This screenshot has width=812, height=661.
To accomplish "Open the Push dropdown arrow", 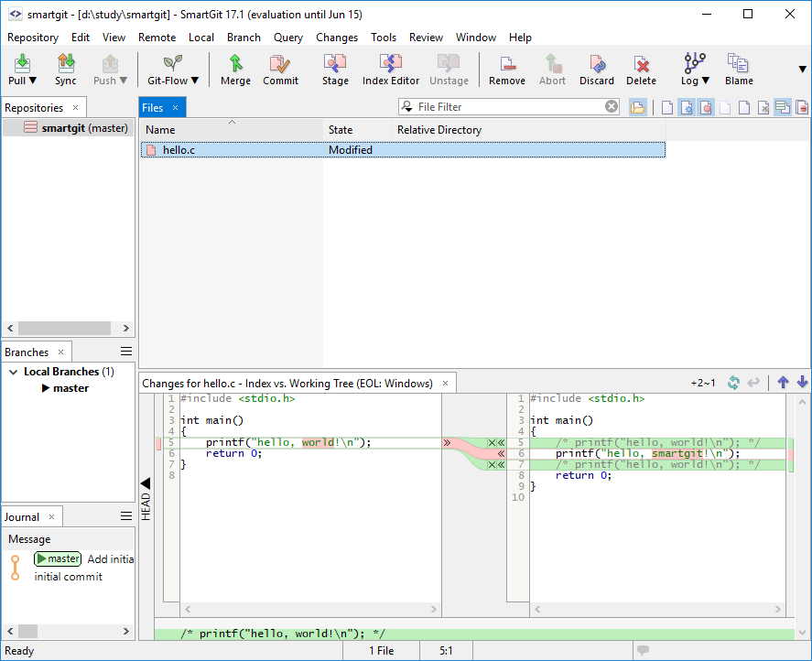I will (x=124, y=81).
